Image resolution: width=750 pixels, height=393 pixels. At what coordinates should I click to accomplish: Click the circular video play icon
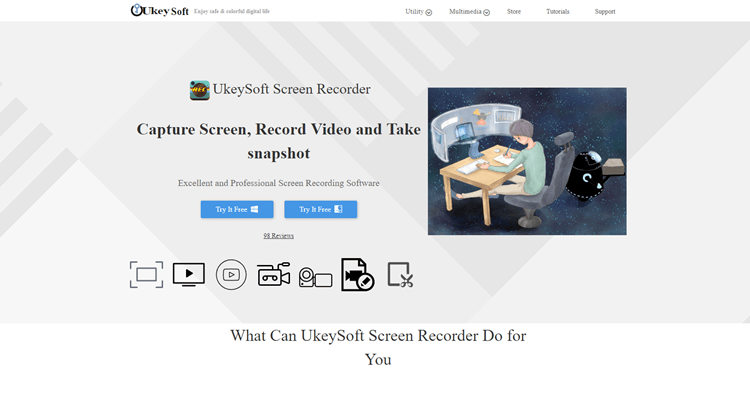point(231,274)
